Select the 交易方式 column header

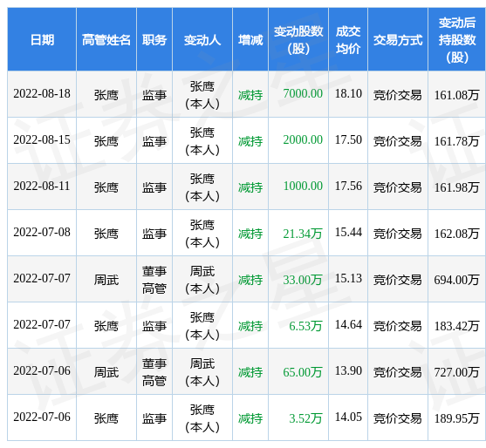click(x=398, y=40)
